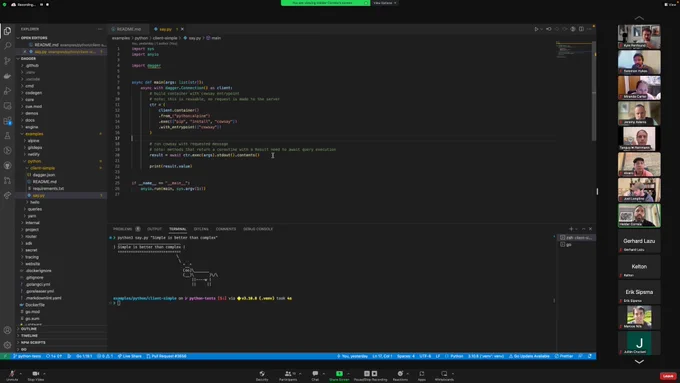Close the terminal panel with the X
The image size is (680, 383).
[x=590, y=229]
